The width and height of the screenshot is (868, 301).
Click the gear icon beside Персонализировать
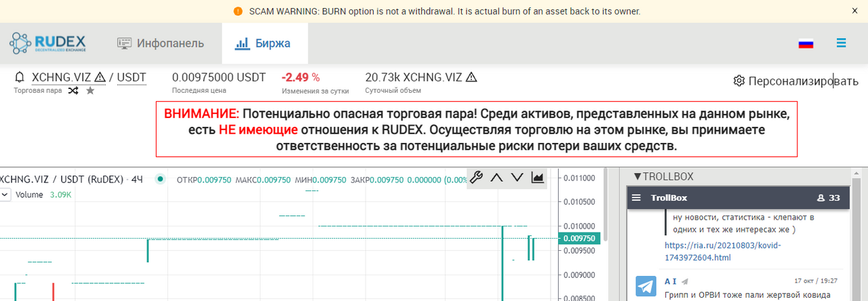click(x=739, y=81)
